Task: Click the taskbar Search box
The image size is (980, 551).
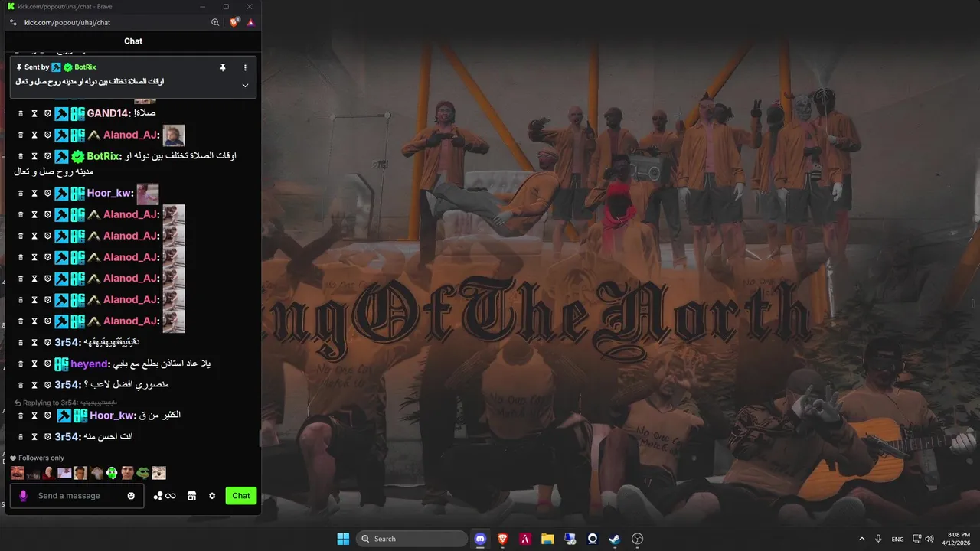Action: [x=412, y=539]
